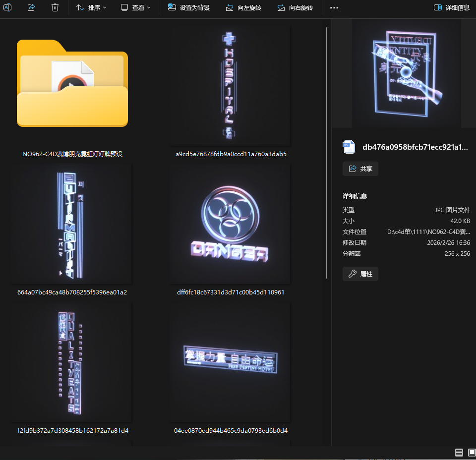Click the rename icon in toolbar
Image resolution: width=476 pixels, height=460 pixels.
[x=7, y=7]
